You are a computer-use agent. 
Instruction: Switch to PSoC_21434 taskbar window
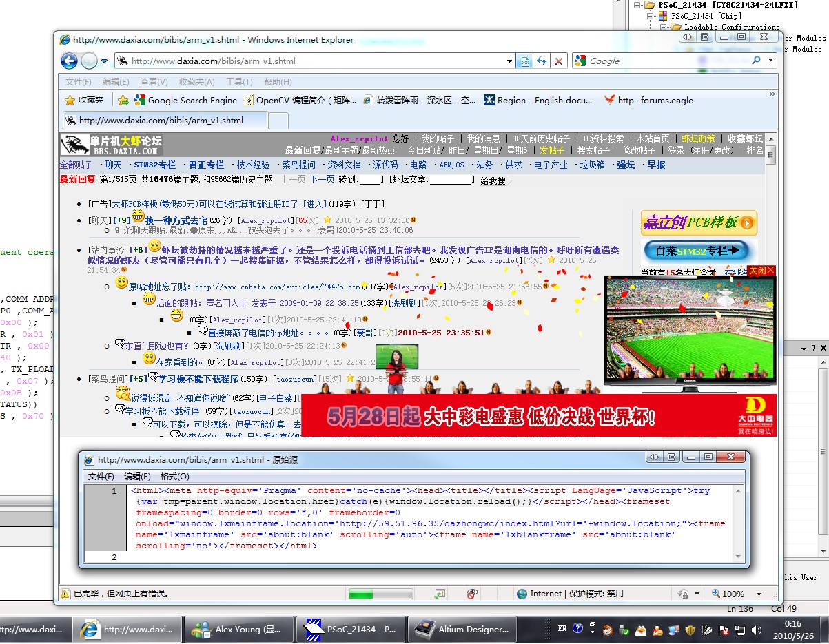[x=350, y=630]
